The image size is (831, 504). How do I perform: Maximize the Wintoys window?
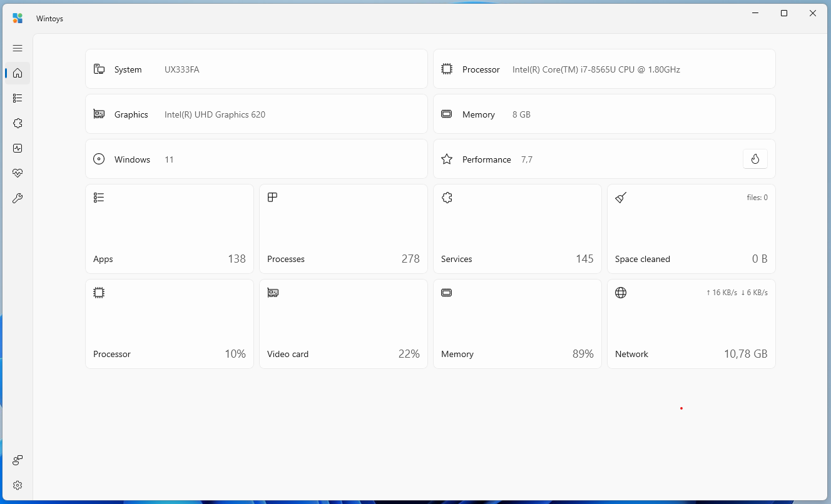pyautogui.click(x=784, y=13)
